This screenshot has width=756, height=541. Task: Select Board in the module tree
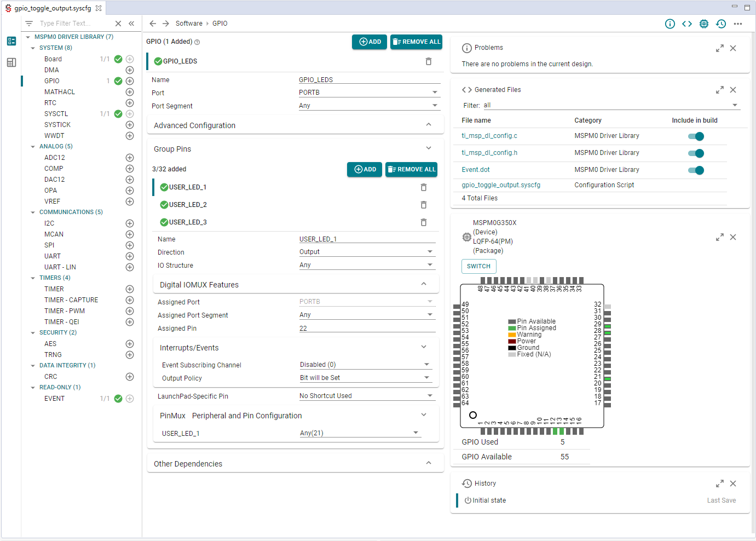[x=53, y=59]
